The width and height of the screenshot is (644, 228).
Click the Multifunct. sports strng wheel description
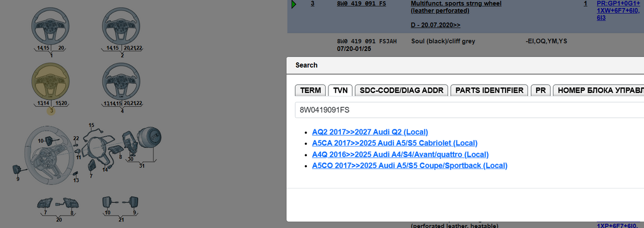click(x=456, y=7)
